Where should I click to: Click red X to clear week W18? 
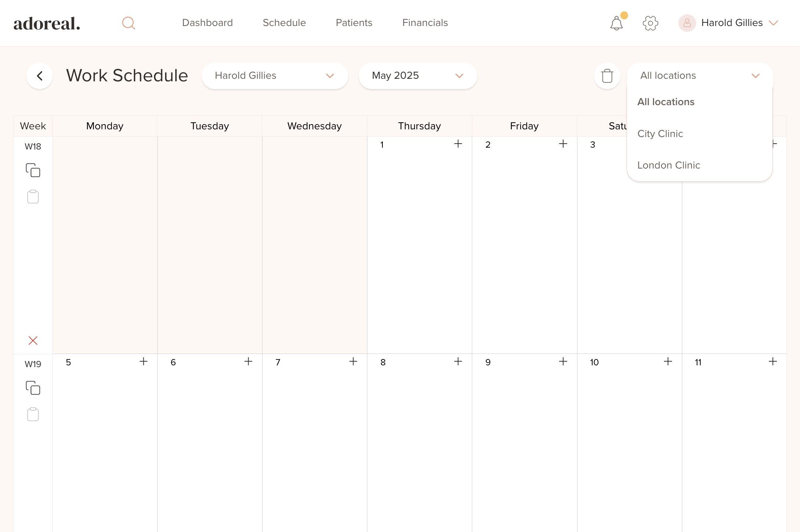(33, 341)
